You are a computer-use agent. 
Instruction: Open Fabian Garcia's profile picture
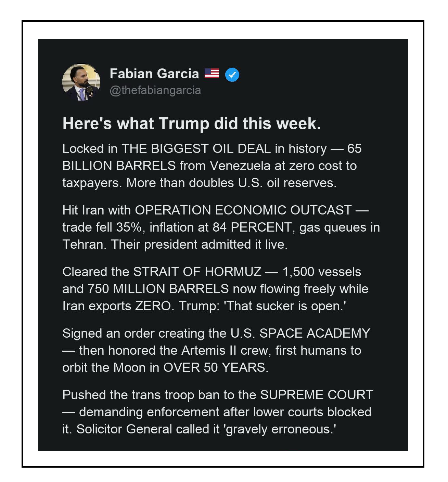tap(81, 82)
